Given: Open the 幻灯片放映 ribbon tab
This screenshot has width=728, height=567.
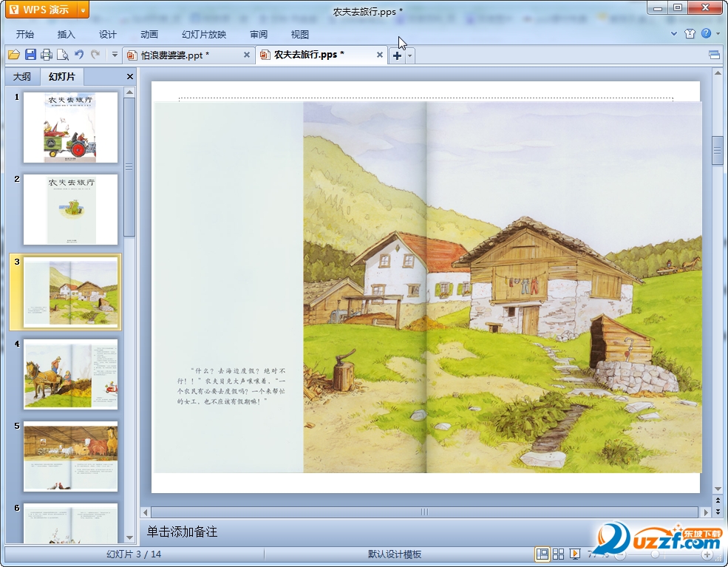Looking at the screenshot, I should [204, 34].
